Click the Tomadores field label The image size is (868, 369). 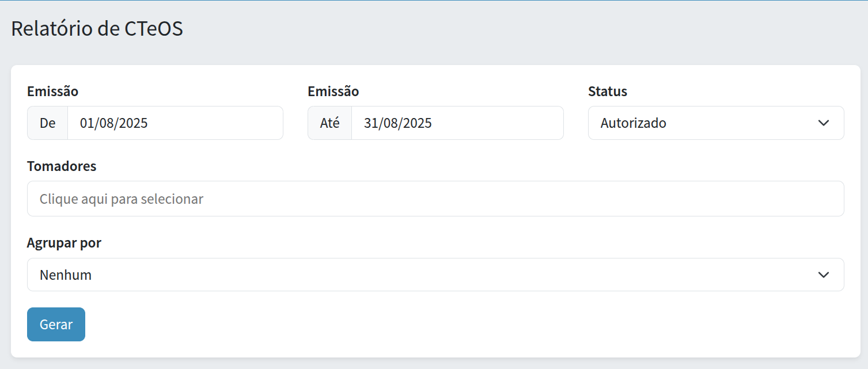(62, 166)
